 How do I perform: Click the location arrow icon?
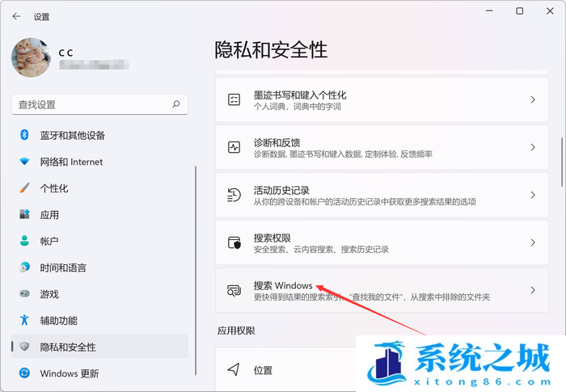pos(234,369)
